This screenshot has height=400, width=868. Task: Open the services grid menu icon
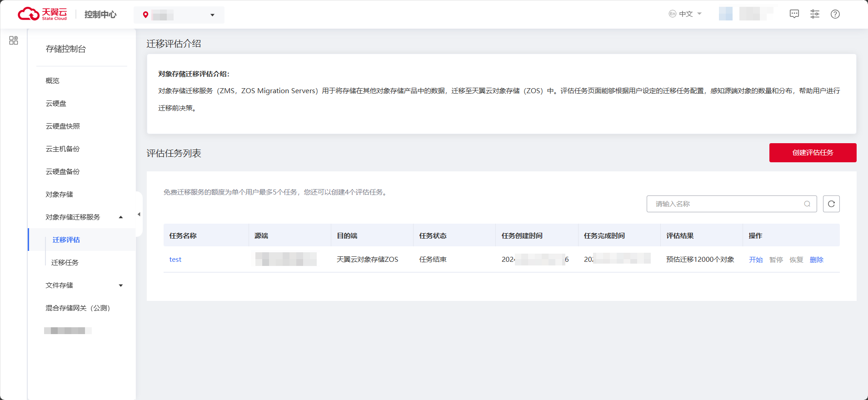[14, 40]
